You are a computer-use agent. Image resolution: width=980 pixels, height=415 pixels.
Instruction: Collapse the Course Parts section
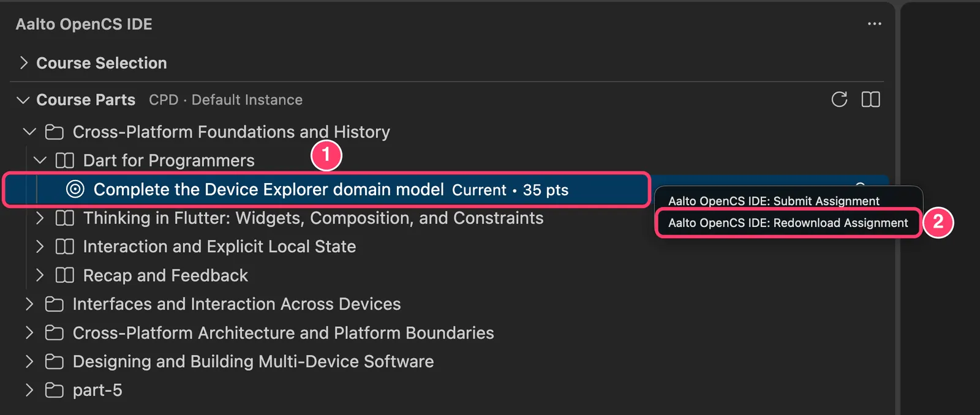23,100
